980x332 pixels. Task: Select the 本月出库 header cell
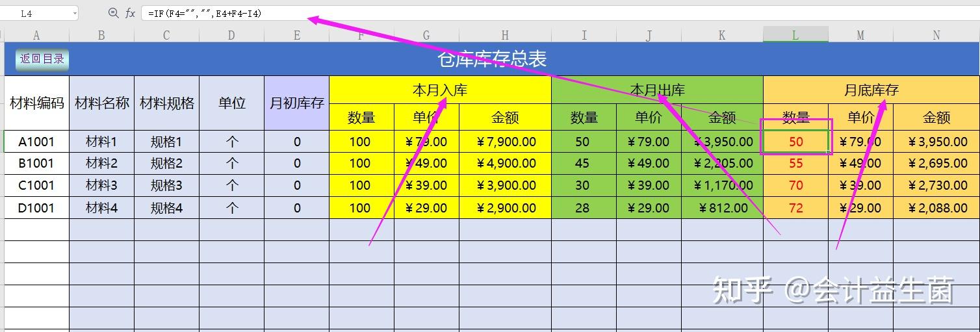[657, 90]
